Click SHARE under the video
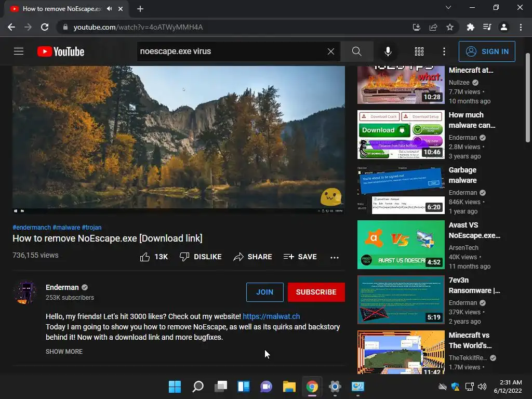532x399 pixels. click(x=253, y=257)
